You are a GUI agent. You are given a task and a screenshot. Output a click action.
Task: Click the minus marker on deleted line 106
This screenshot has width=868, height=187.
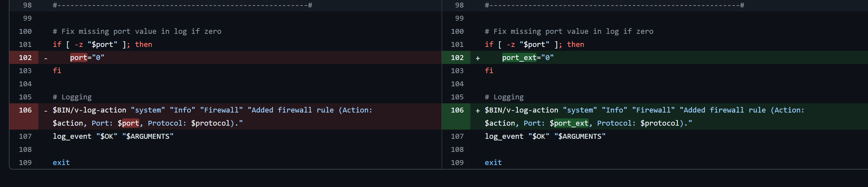[x=46, y=111]
